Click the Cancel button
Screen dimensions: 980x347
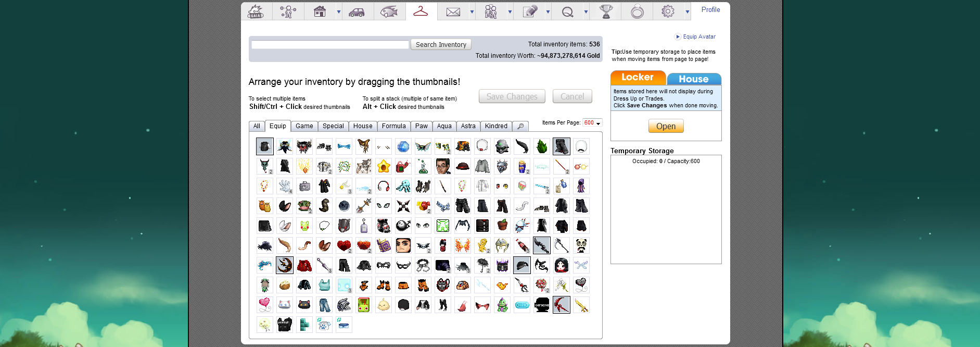572,96
